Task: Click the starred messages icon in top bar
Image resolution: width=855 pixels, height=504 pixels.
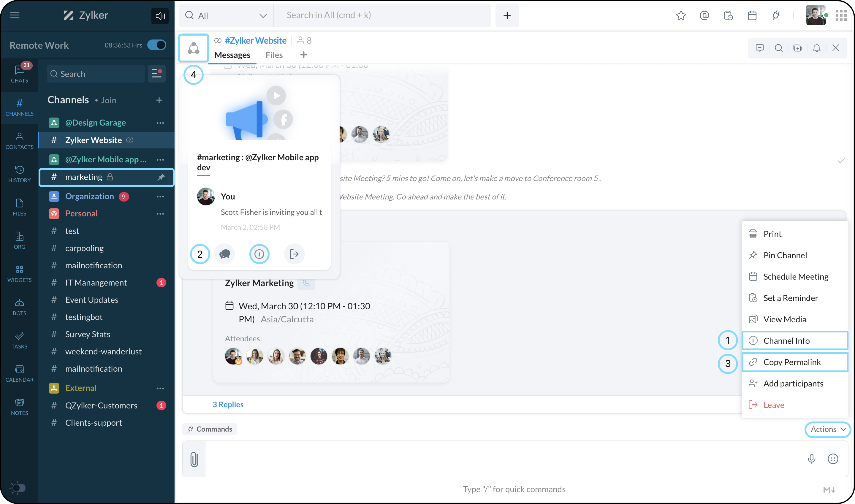Action: coord(681,16)
